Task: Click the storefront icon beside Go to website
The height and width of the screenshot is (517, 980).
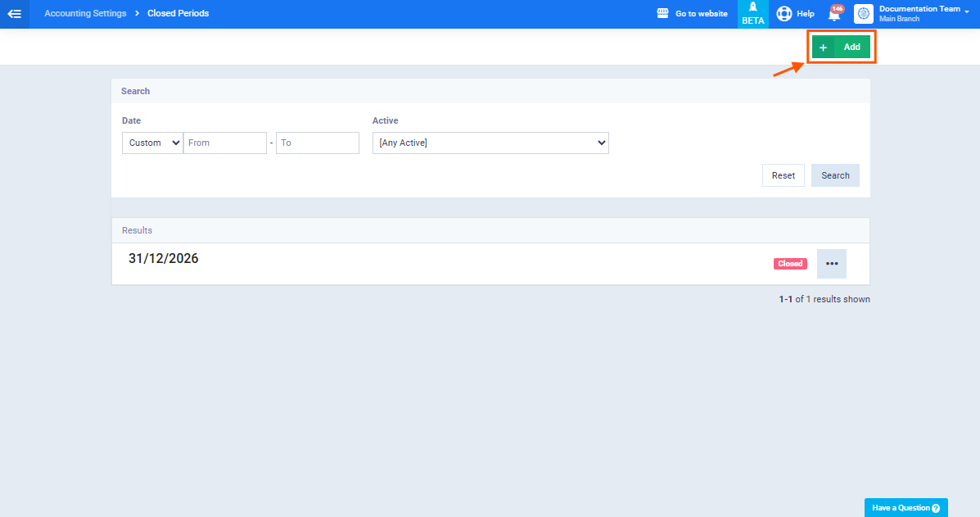Action: point(662,13)
